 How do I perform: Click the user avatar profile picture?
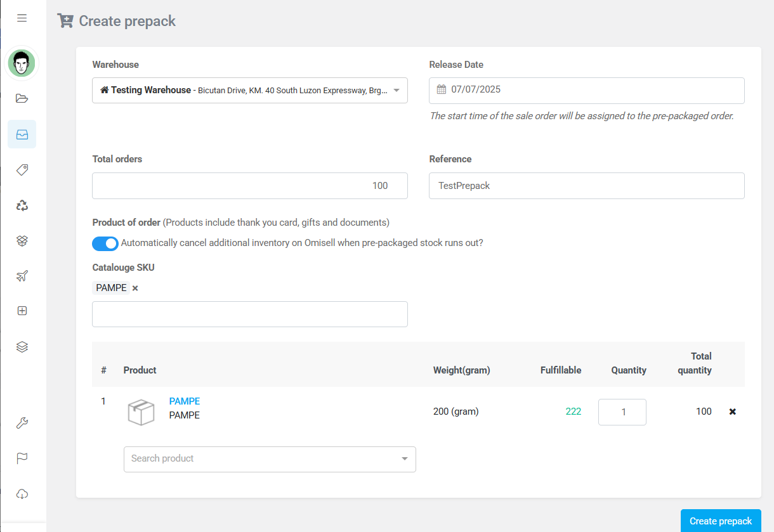tap(22, 63)
